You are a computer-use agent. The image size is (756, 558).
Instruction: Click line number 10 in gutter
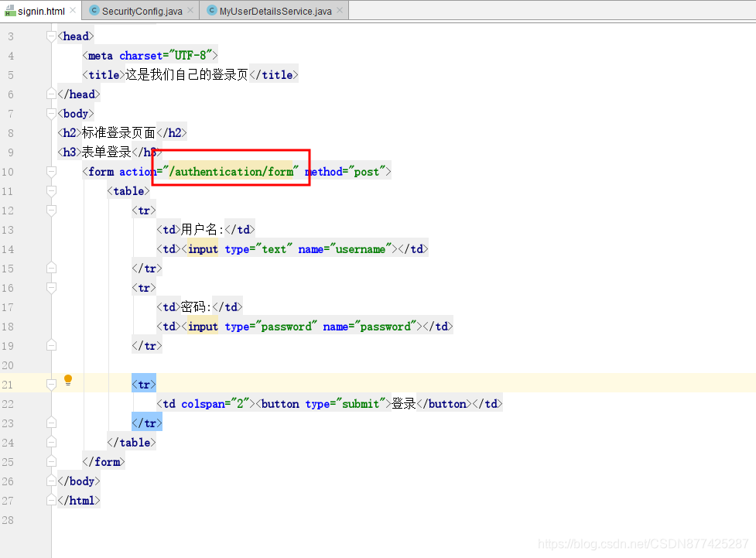[x=8, y=172]
